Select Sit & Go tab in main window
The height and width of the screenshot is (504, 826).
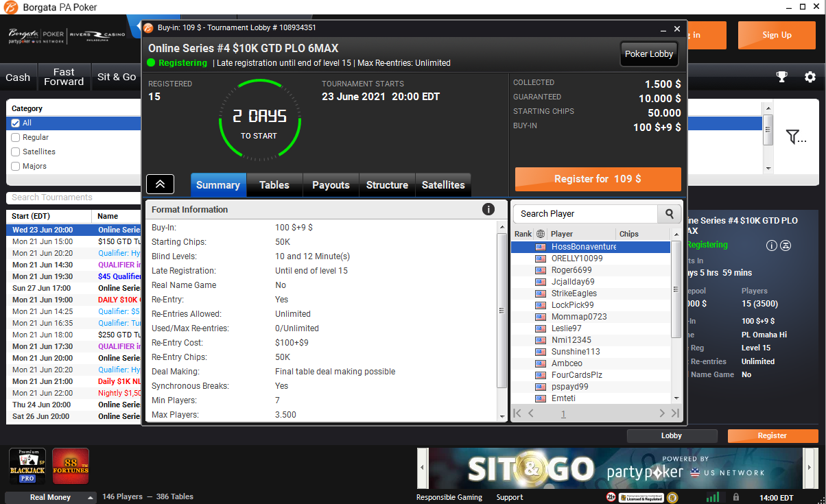(117, 77)
